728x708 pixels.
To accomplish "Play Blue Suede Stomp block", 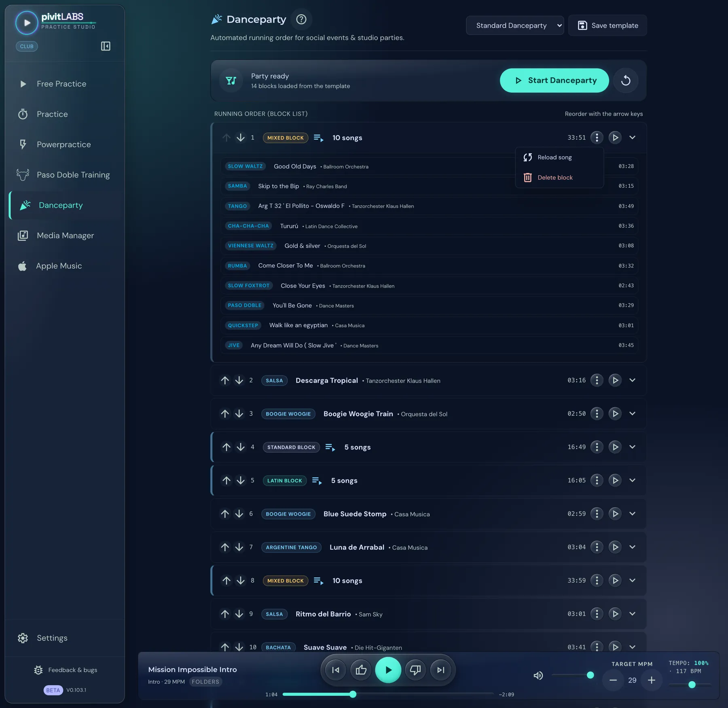I will click(x=615, y=514).
